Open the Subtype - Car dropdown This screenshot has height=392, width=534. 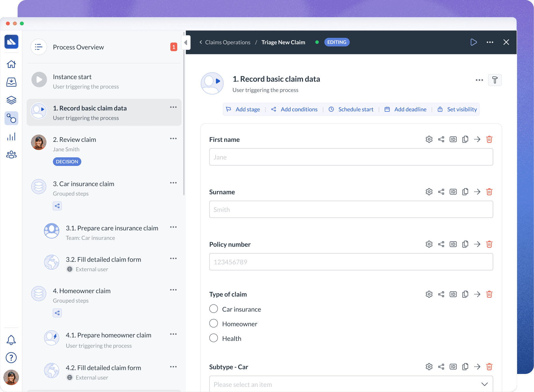(x=485, y=384)
